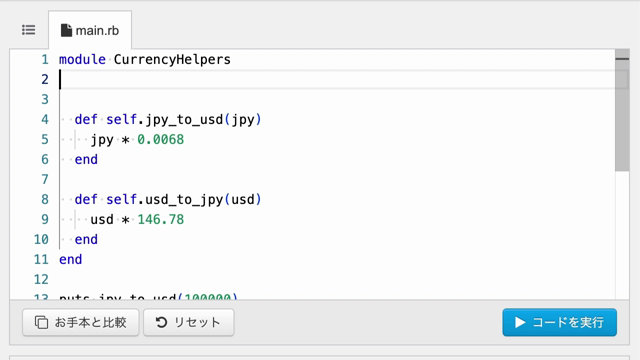Place cursor on empty line 2

tap(337, 80)
